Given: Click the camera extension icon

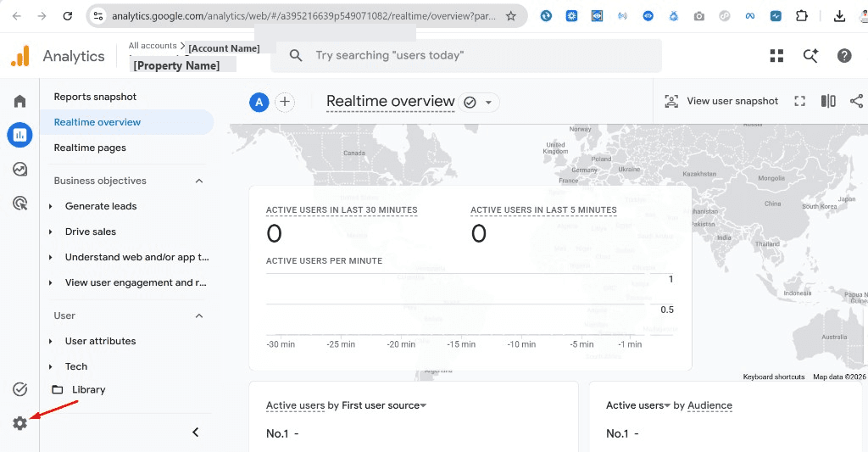Looking at the screenshot, I should coord(699,16).
